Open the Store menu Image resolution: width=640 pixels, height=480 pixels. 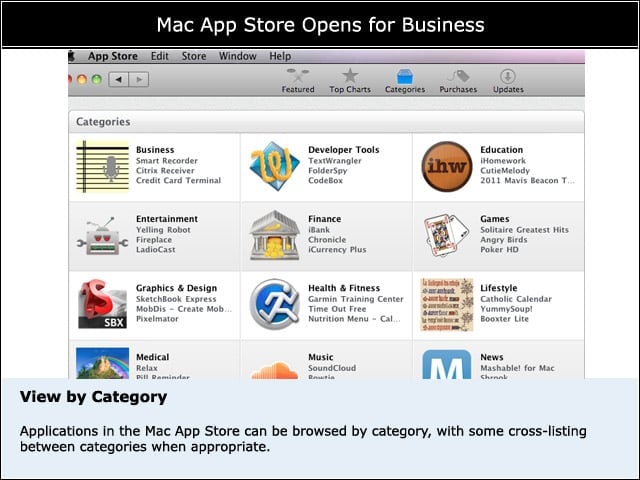pos(194,56)
